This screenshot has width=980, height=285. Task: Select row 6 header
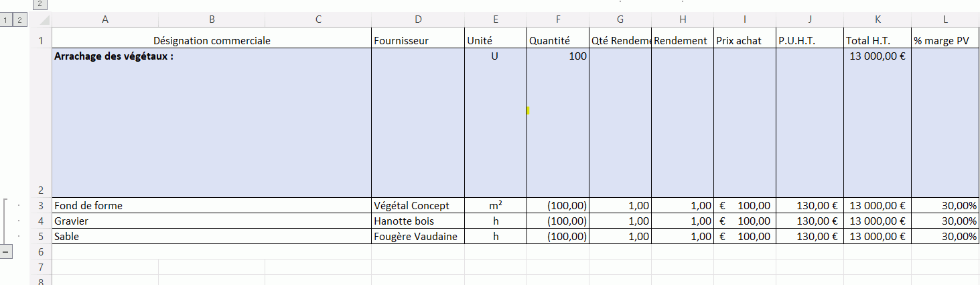(41, 251)
